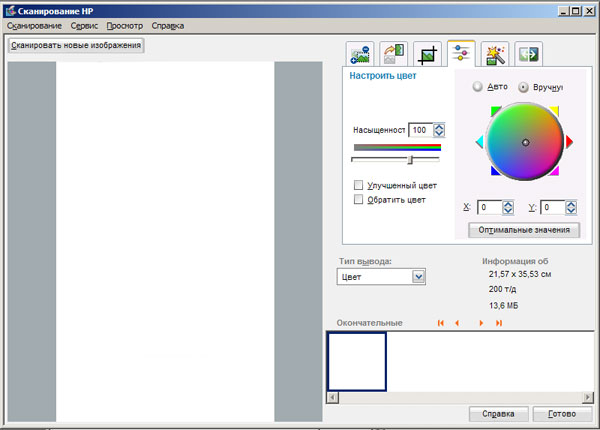Click inside the saturation value field

pyautogui.click(x=421, y=130)
